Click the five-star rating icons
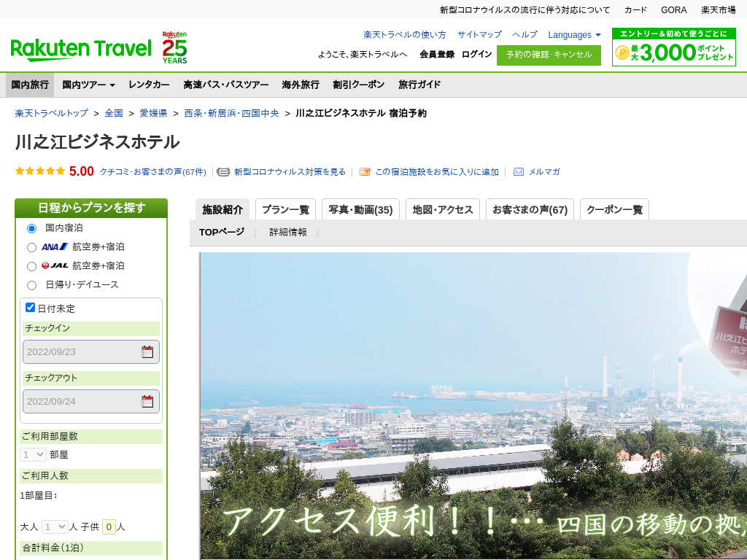The width and height of the screenshot is (747, 560). tap(40, 171)
